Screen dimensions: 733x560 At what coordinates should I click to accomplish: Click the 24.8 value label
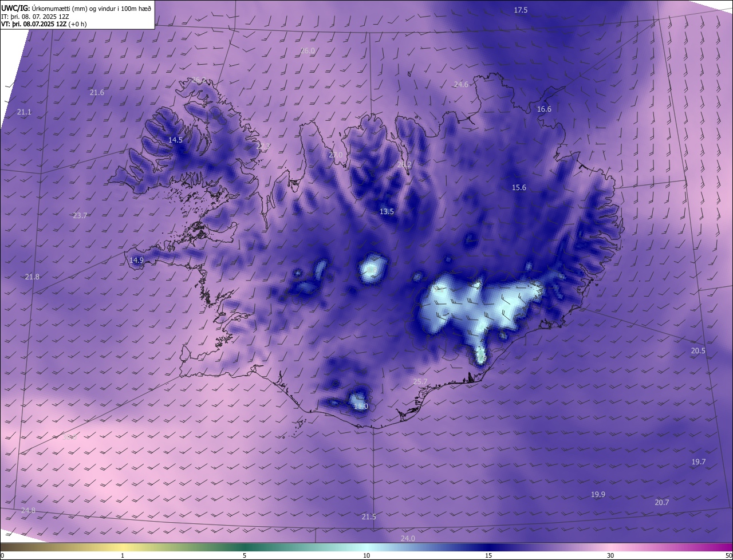tap(28, 511)
